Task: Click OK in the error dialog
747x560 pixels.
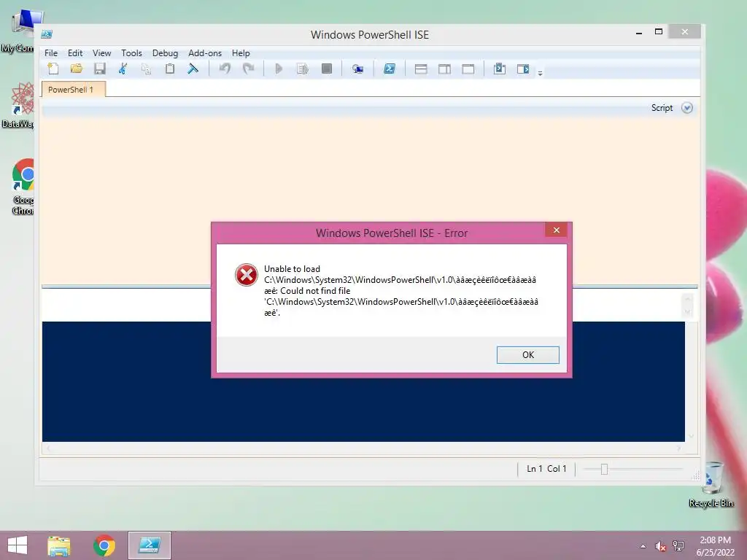Action: [528, 355]
